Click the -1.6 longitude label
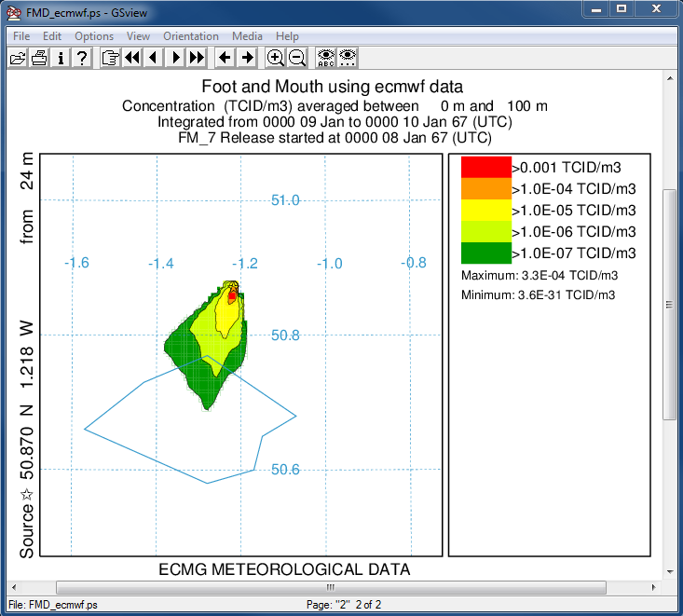The width and height of the screenshot is (683, 616). tap(76, 263)
